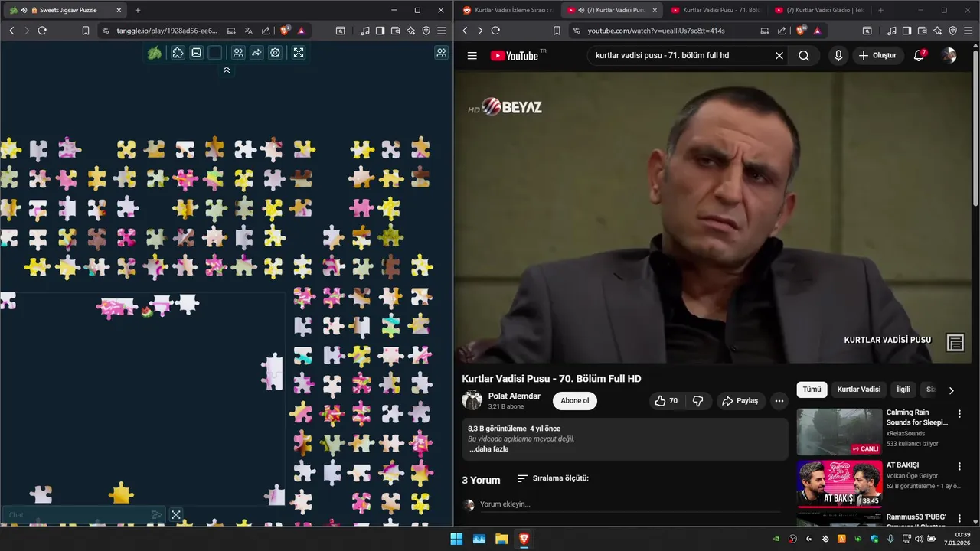Show more filter chips with right arrow

click(x=952, y=390)
